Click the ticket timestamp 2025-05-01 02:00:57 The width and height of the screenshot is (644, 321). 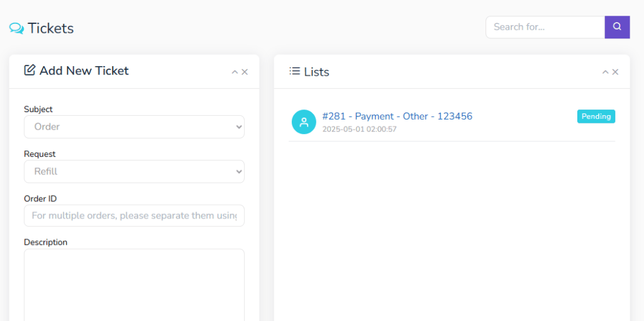(x=359, y=129)
